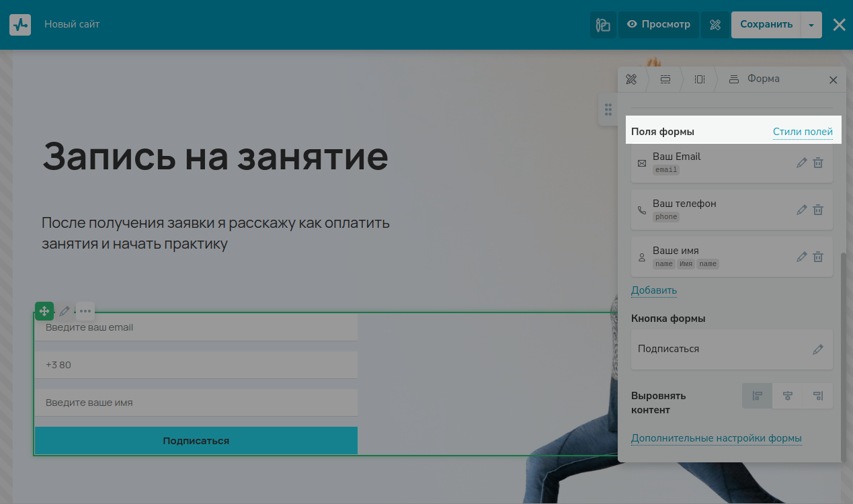853x504 pixels.
Task: Go to the section breadcrumb in panel
Action: click(665, 79)
